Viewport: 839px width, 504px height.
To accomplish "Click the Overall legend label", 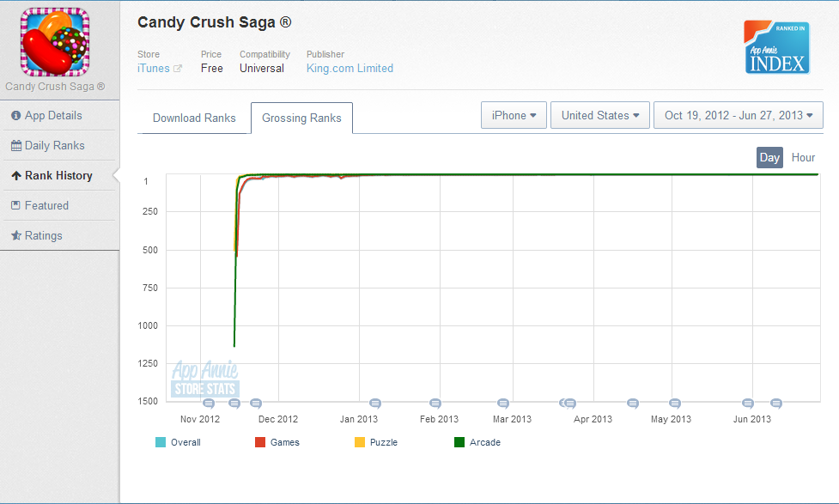I will point(185,442).
